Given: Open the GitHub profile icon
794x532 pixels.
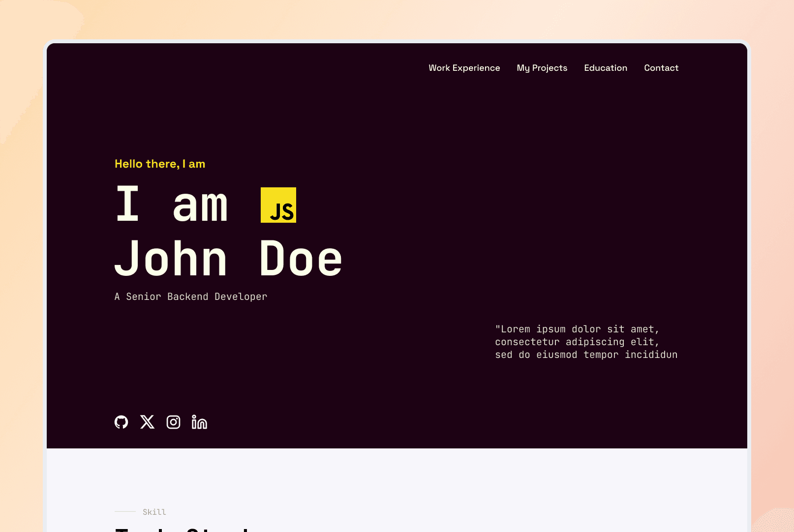Looking at the screenshot, I should [121, 422].
